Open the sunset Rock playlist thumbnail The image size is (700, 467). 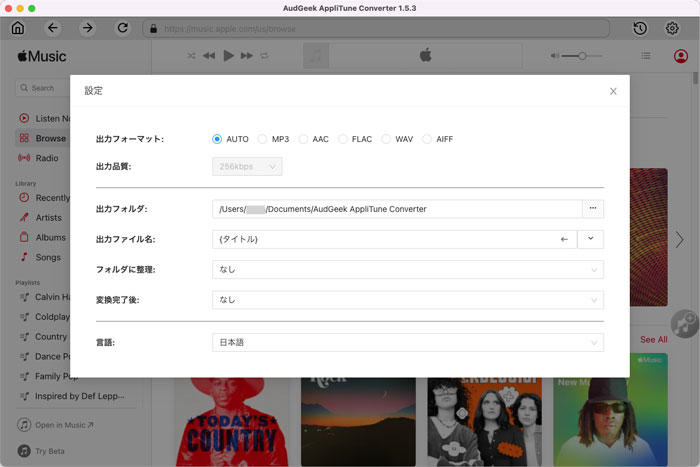coord(358,422)
